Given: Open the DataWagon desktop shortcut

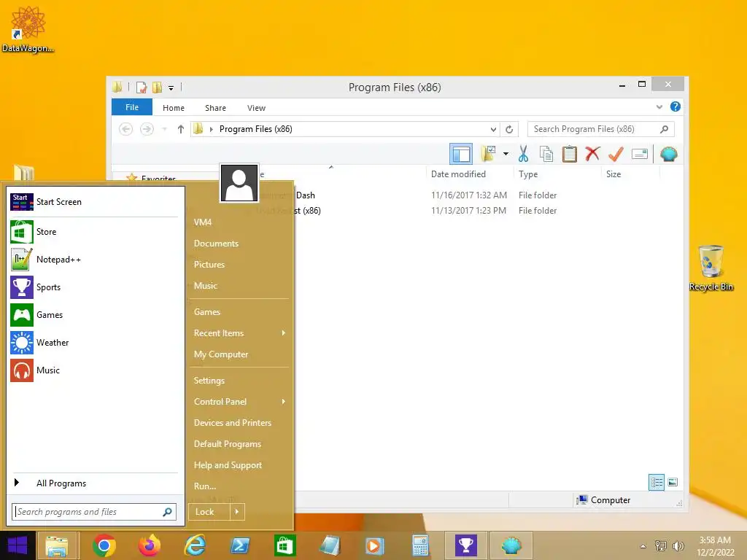Looking at the screenshot, I should click(28, 28).
